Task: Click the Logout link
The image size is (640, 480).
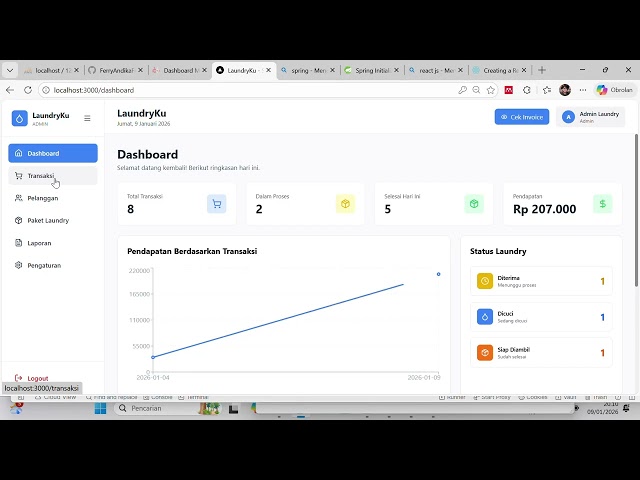Action: point(31,378)
